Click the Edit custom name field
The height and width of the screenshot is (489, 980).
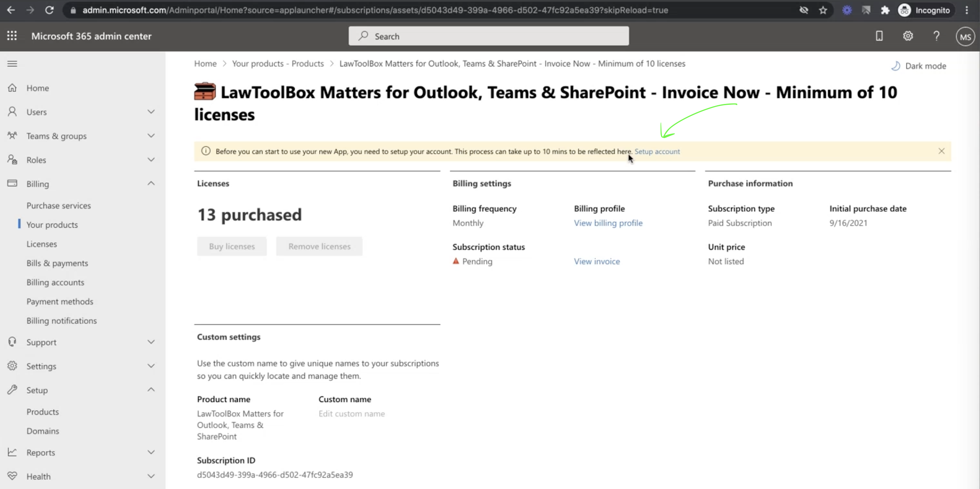(352, 414)
